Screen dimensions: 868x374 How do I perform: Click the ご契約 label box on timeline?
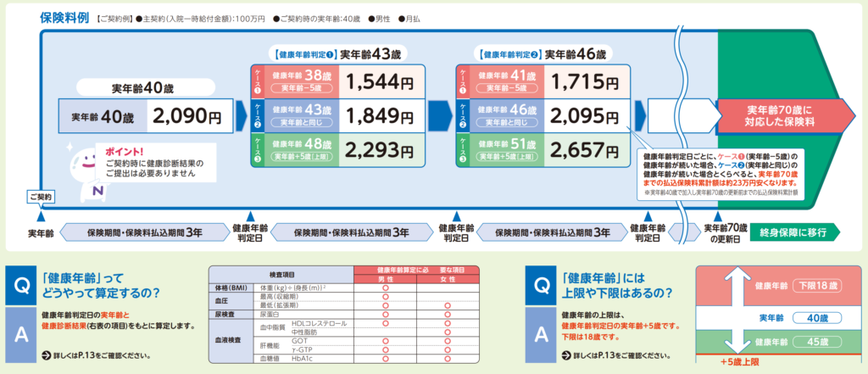(x=40, y=198)
